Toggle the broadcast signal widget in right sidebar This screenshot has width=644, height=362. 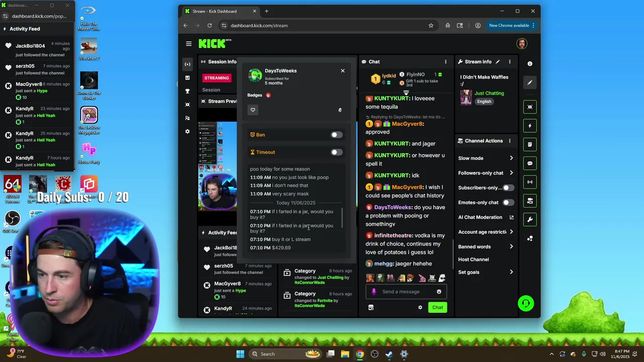click(530, 182)
